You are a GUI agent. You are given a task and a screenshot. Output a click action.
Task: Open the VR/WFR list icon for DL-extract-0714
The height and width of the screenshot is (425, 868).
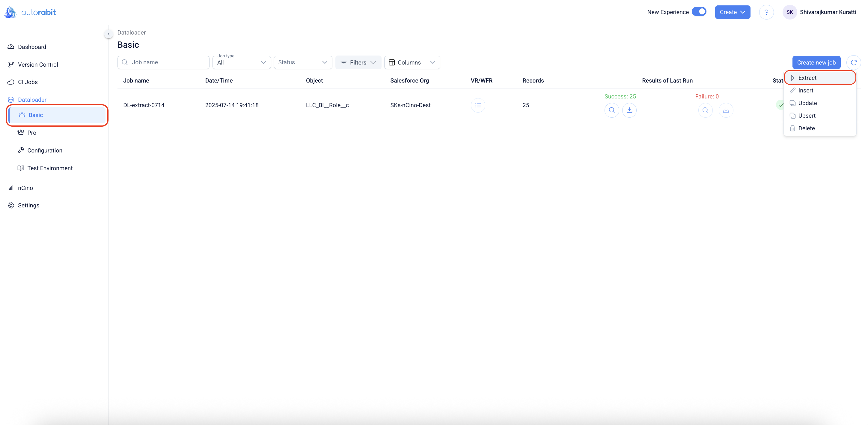478,105
